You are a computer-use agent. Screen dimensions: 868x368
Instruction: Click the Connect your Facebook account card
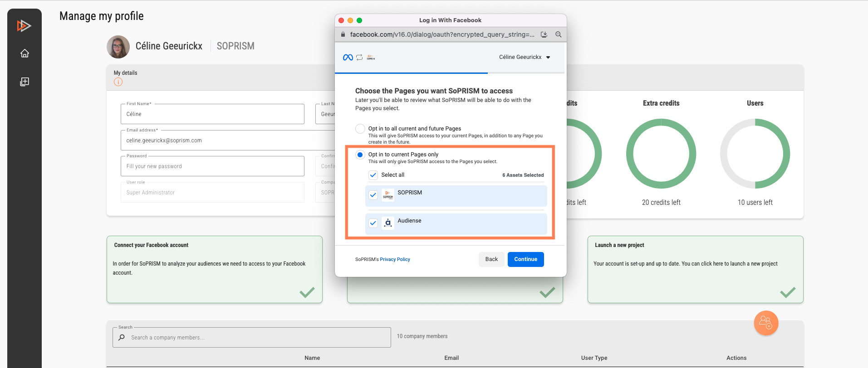point(215,269)
